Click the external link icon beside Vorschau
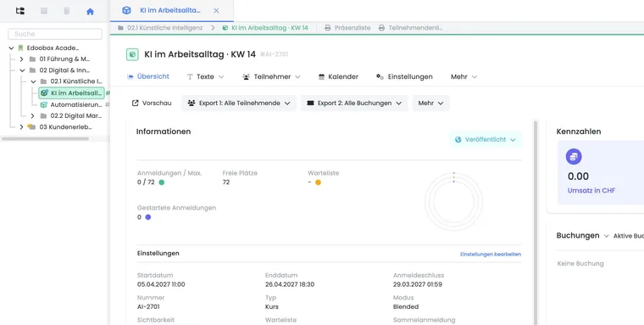 pyautogui.click(x=135, y=104)
